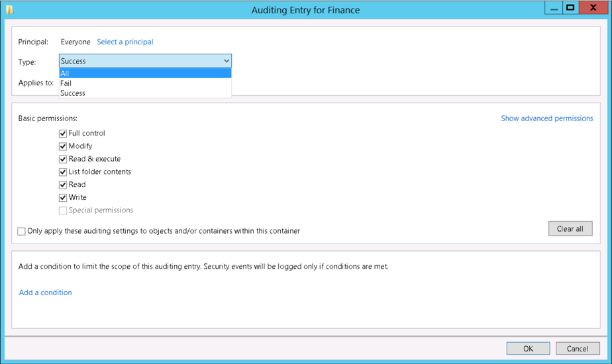Screen dimensions: 612x364
Task: Uncheck the Modify permission checkbox
Action: click(63, 146)
